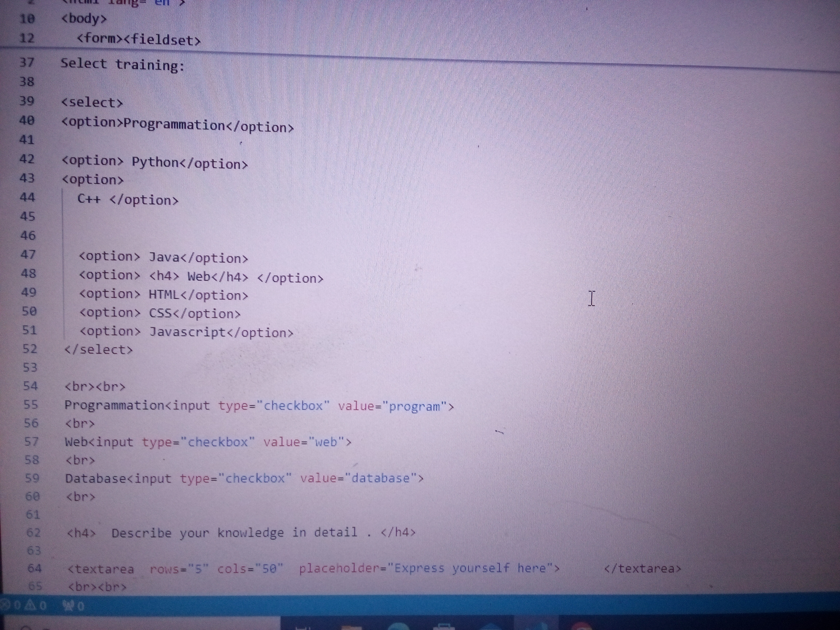
Task: Select line 39 via its line number
Action: (x=27, y=101)
